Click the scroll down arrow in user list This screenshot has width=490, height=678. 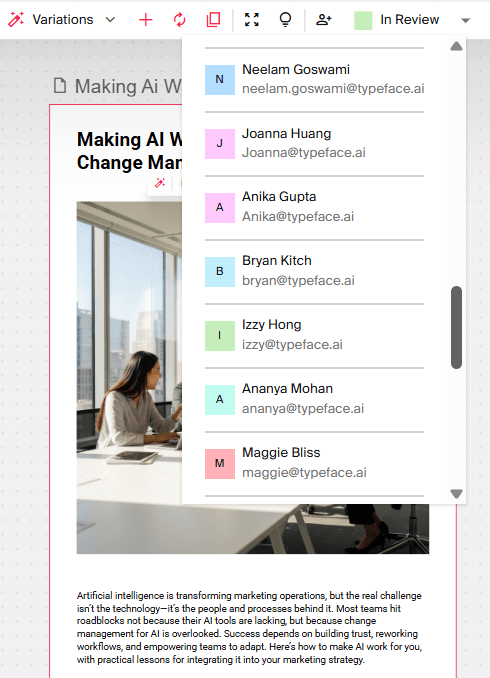click(456, 493)
